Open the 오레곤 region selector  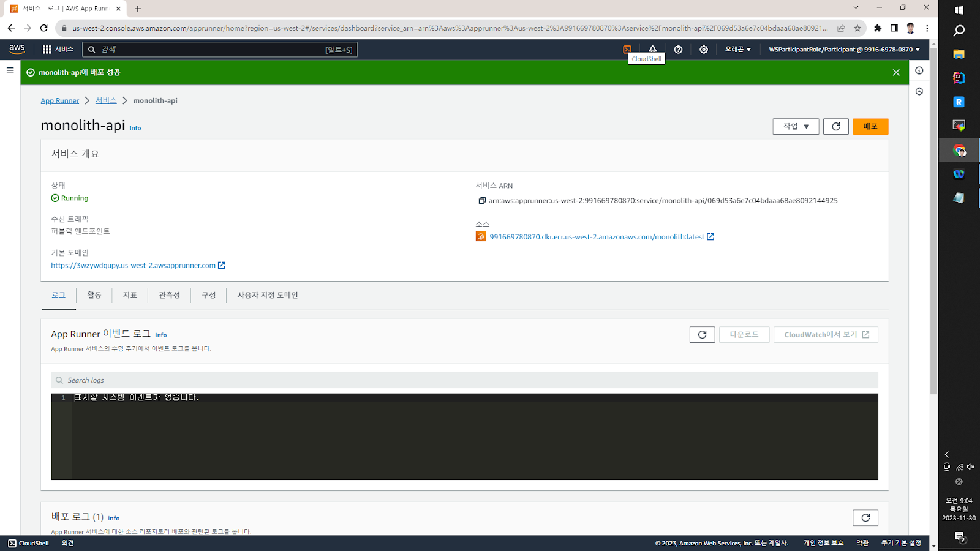tap(737, 50)
